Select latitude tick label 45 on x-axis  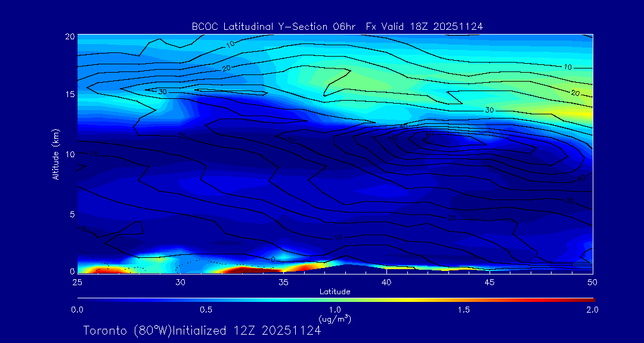(x=490, y=282)
